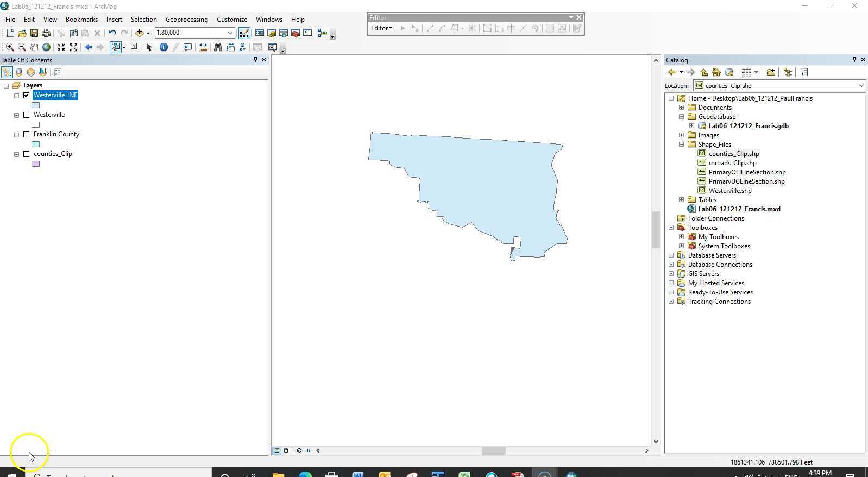Turn on the counties_Clip layer
The image size is (868, 477).
tap(26, 154)
